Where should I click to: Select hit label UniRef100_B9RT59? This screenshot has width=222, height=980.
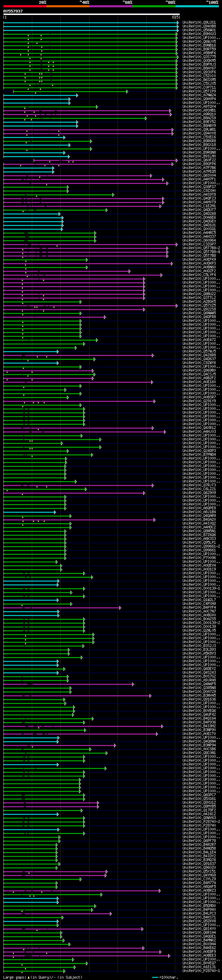click(199, 49)
